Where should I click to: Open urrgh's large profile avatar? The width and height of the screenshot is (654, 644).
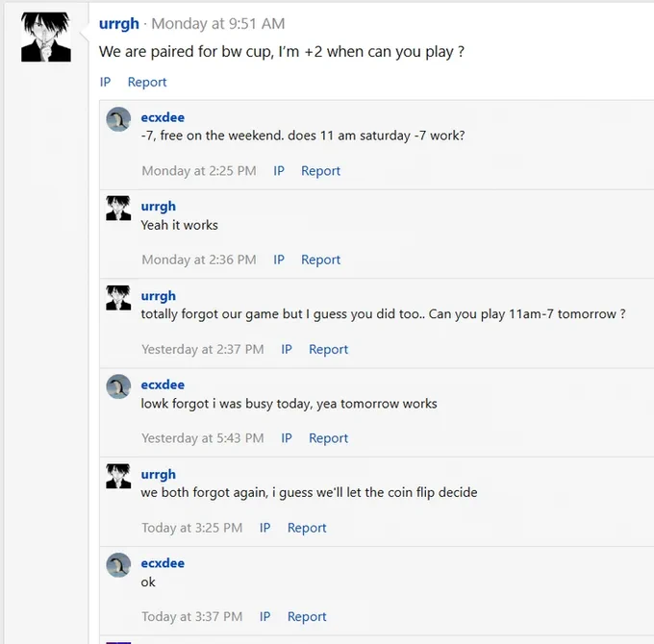click(x=46, y=37)
